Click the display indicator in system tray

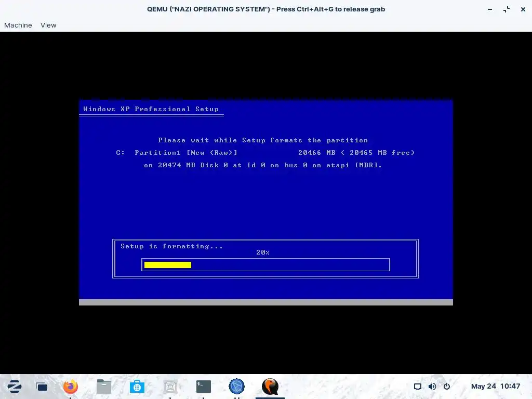[418, 387]
